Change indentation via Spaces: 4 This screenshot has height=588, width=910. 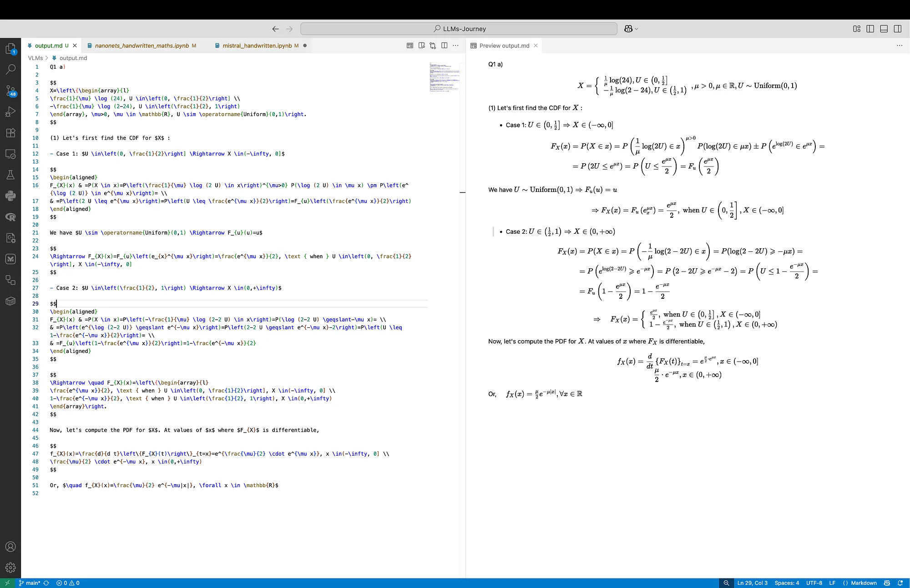point(787,583)
